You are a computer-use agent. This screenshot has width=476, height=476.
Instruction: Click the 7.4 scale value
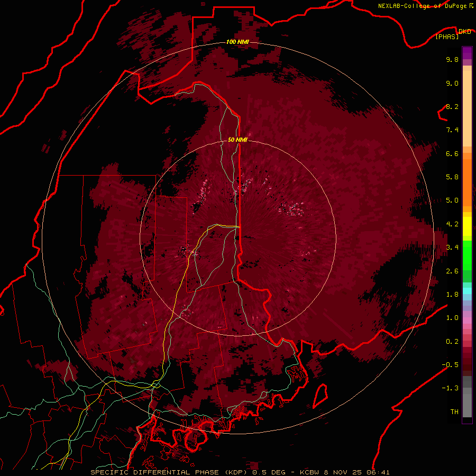click(x=452, y=130)
